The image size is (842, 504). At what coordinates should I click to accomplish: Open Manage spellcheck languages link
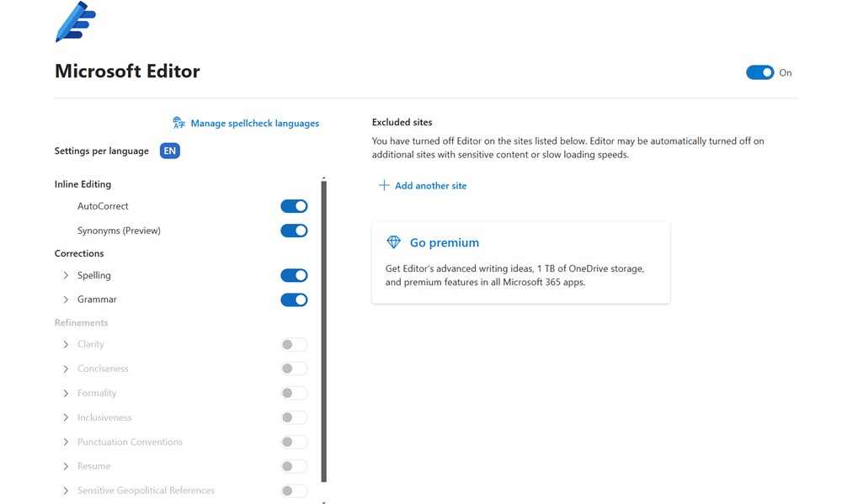point(254,123)
